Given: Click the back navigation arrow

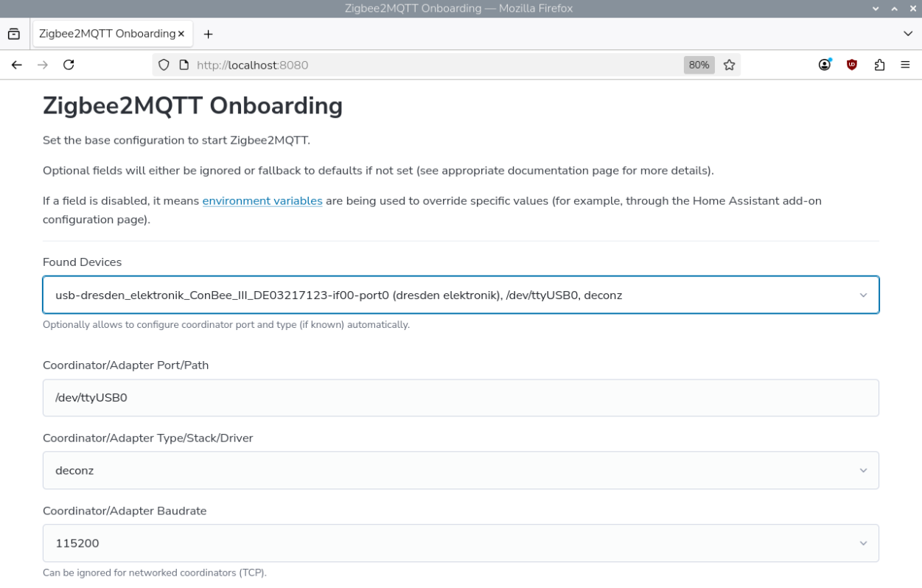Looking at the screenshot, I should click(x=16, y=64).
